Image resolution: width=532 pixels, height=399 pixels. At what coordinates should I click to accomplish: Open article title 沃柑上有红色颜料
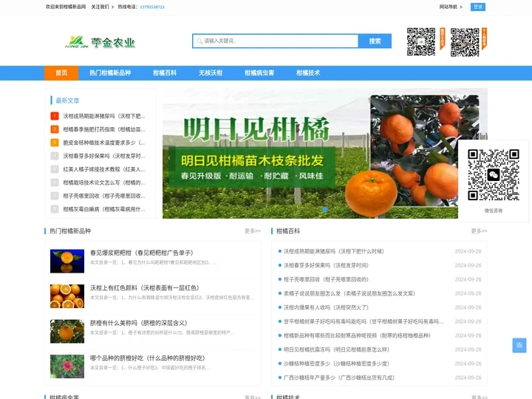pyautogui.click(x=145, y=287)
